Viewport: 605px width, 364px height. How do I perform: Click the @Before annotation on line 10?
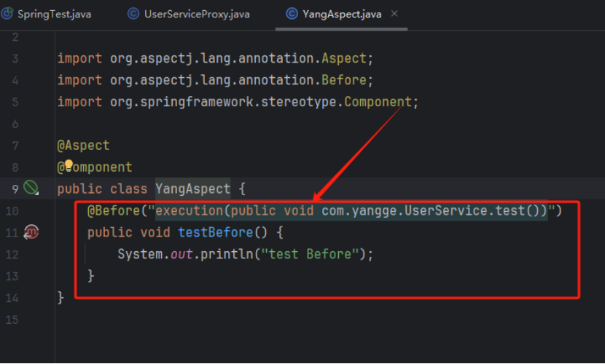point(114,210)
